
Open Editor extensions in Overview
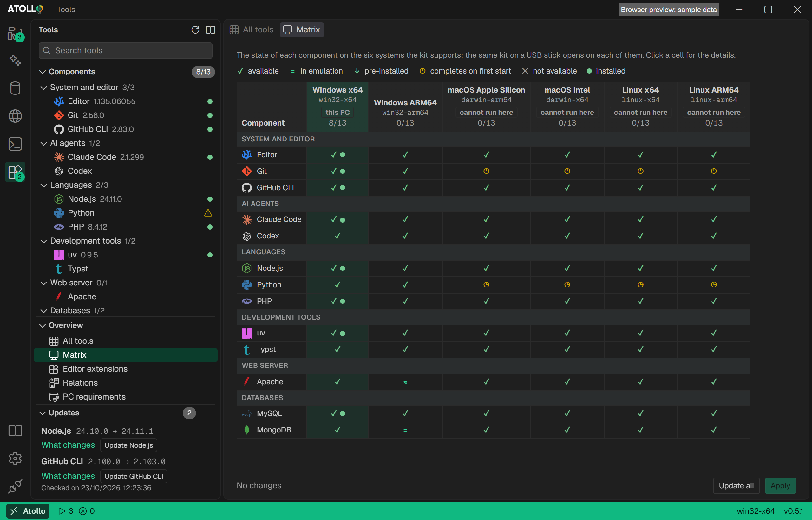(126, 369)
